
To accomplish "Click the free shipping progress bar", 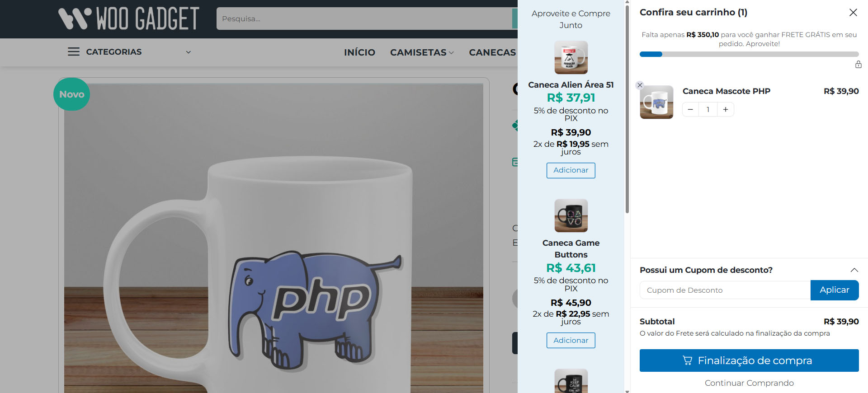I will 749,54.
